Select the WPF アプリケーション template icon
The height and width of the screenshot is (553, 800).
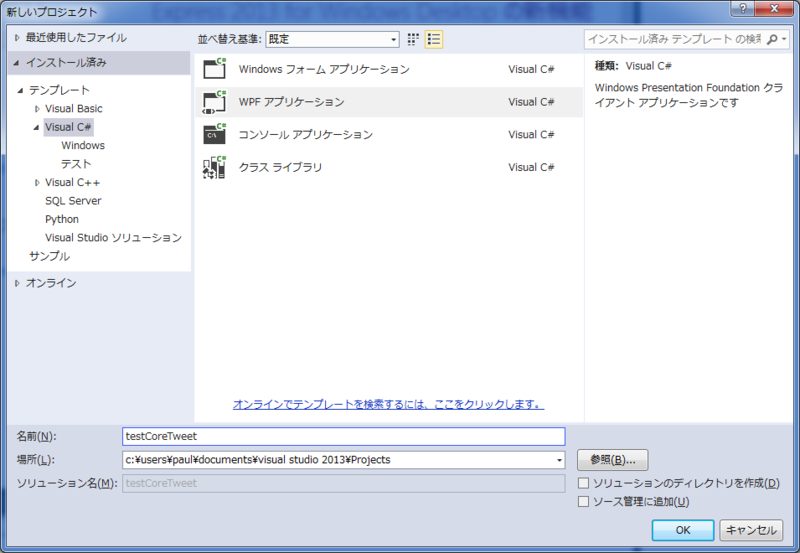click(x=214, y=102)
